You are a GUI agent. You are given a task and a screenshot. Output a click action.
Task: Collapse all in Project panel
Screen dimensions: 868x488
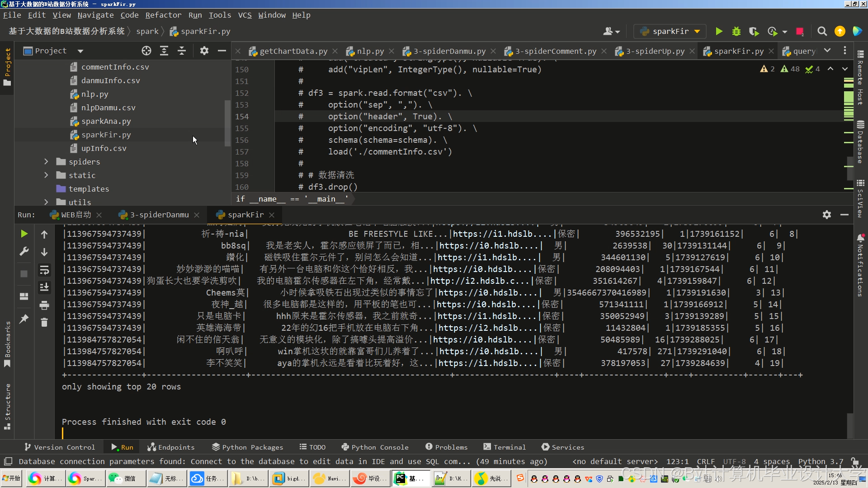pyautogui.click(x=181, y=51)
